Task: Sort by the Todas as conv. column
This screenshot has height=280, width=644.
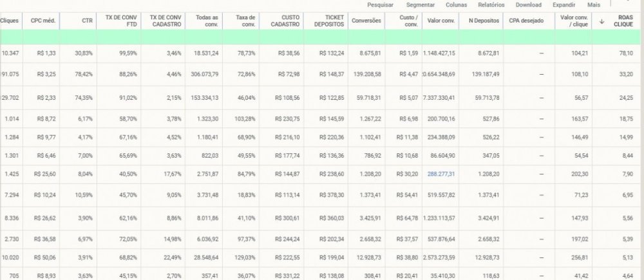Action: coord(207,21)
